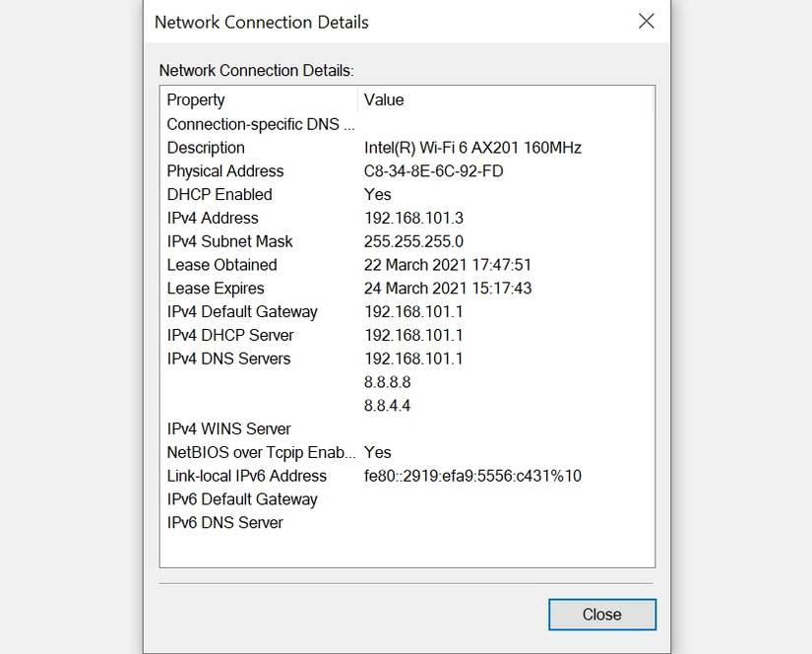Image resolution: width=812 pixels, height=654 pixels.
Task: Select the IPv4 DNS Servers label
Action: click(228, 359)
